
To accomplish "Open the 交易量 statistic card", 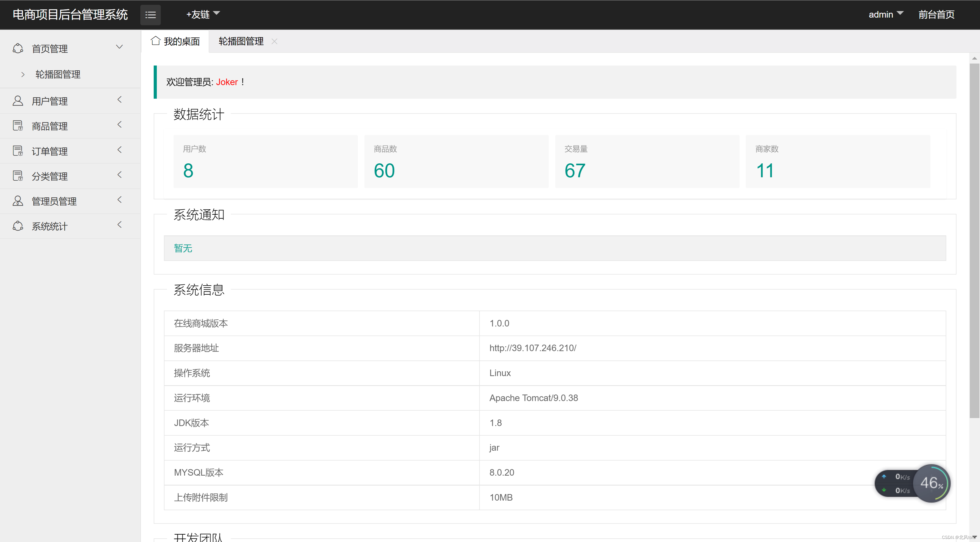I will (647, 161).
